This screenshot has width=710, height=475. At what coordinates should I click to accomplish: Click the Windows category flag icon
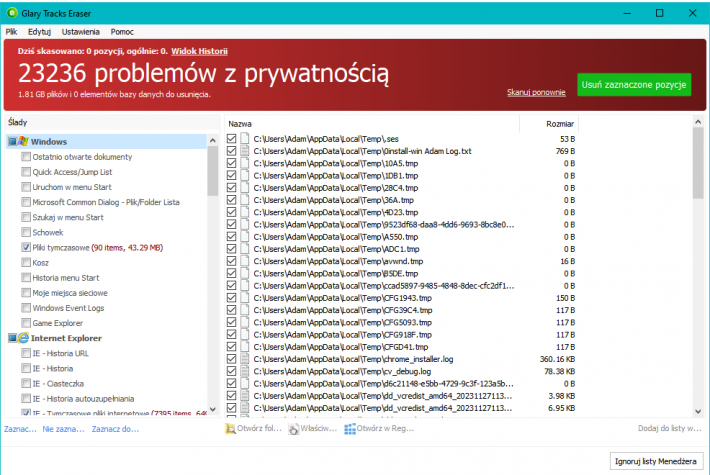tap(24, 142)
